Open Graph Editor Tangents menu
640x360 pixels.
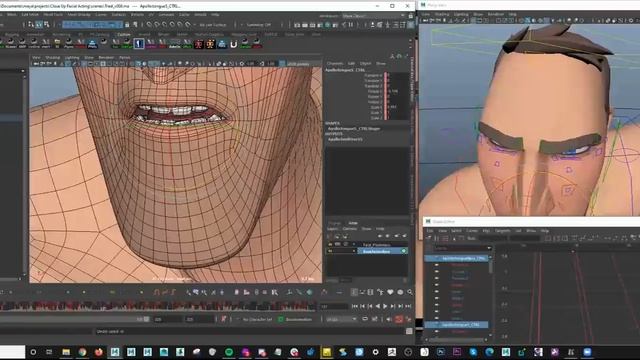pos(502,231)
